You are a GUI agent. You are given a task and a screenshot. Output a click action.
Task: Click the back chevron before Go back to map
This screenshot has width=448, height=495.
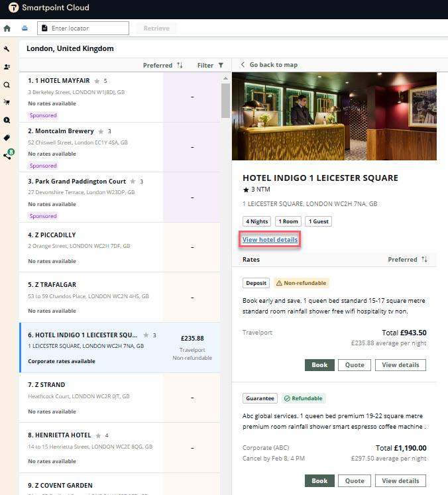pyautogui.click(x=243, y=64)
